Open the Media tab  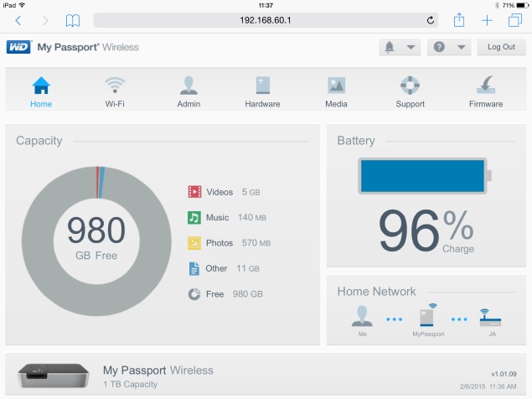pos(336,92)
